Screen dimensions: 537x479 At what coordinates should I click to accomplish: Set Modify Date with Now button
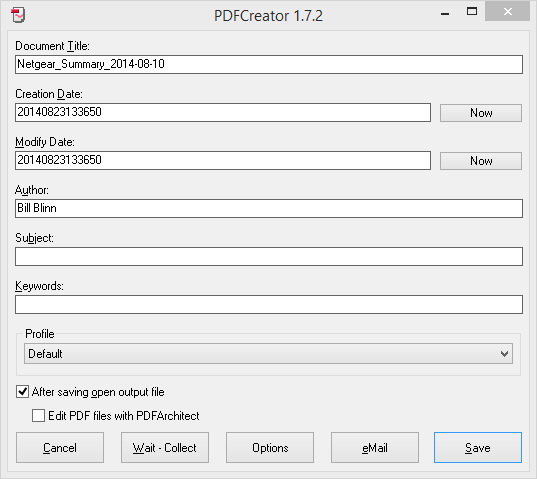(x=481, y=161)
